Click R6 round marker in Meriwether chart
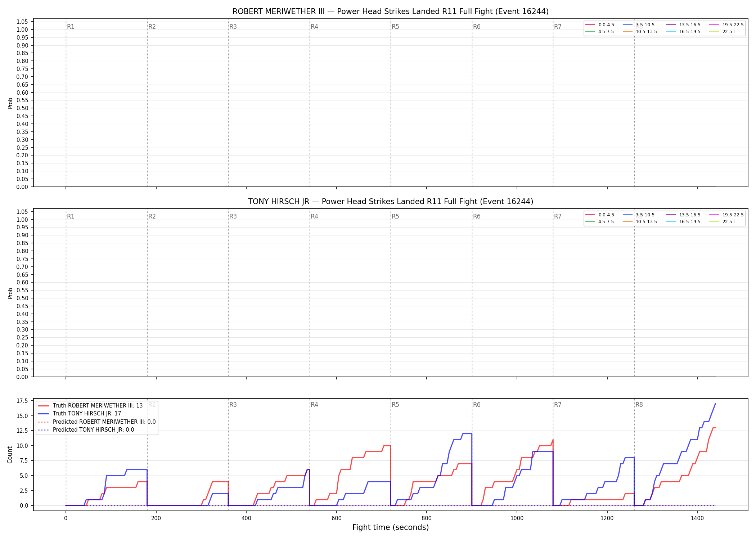This screenshot has width=756, height=540. pyautogui.click(x=477, y=27)
